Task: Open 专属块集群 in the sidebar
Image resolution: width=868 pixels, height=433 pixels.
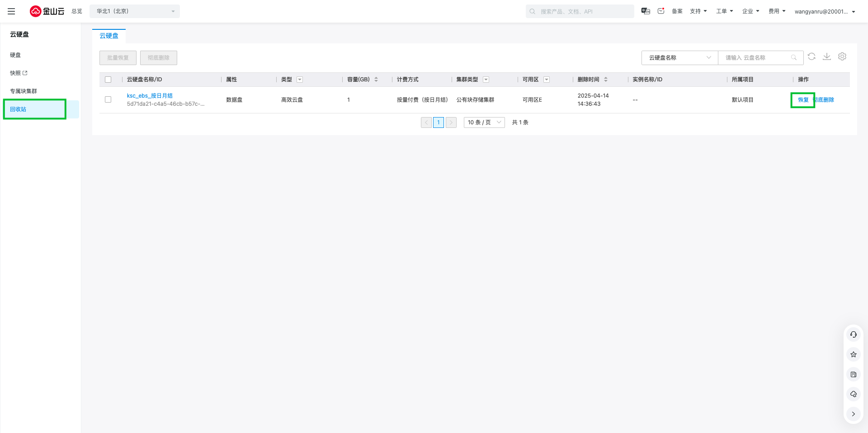Action: tap(24, 91)
